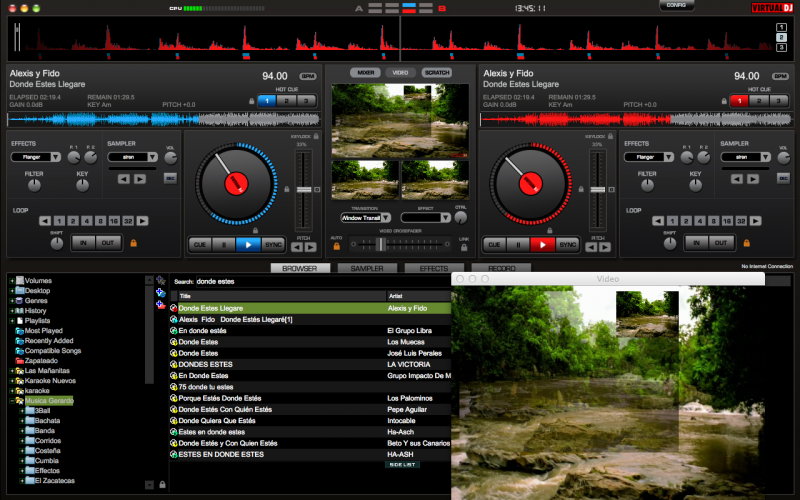Viewport: 800px width, 500px height.
Task: Toggle left deck loop lock icon
Action: [134, 243]
